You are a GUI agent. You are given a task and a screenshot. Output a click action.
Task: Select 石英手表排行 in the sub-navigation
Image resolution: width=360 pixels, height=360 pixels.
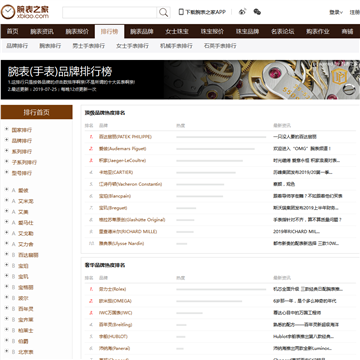click(x=220, y=46)
